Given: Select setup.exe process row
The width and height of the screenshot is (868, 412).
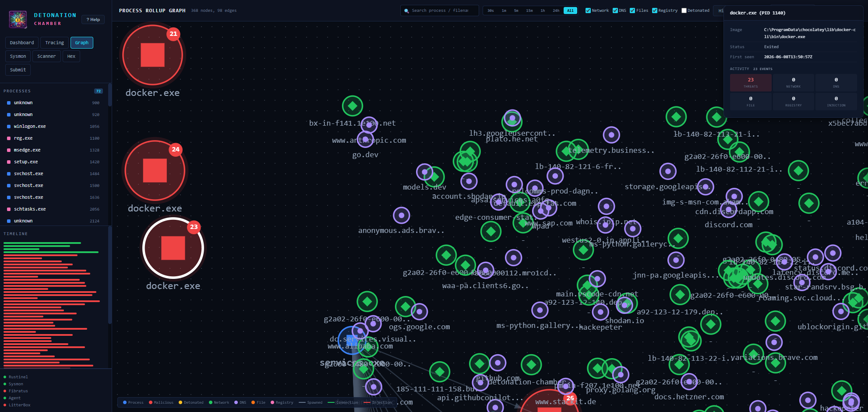Looking at the screenshot, I should pos(53,162).
